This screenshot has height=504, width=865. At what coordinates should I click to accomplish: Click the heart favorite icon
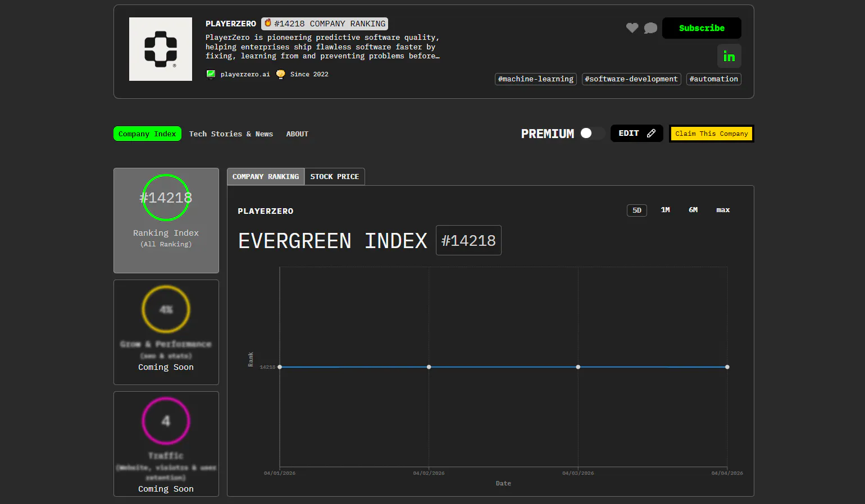coord(632,28)
